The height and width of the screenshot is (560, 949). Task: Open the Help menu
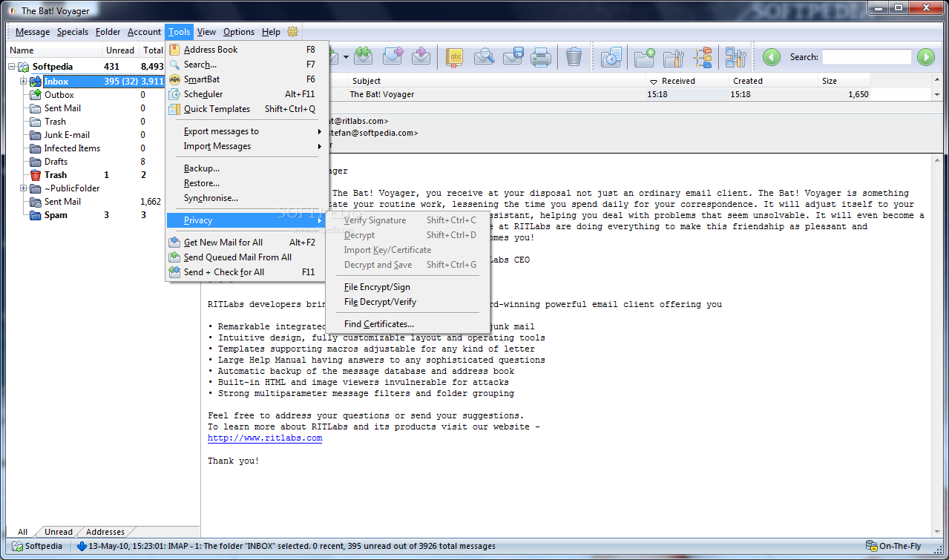[x=271, y=32]
